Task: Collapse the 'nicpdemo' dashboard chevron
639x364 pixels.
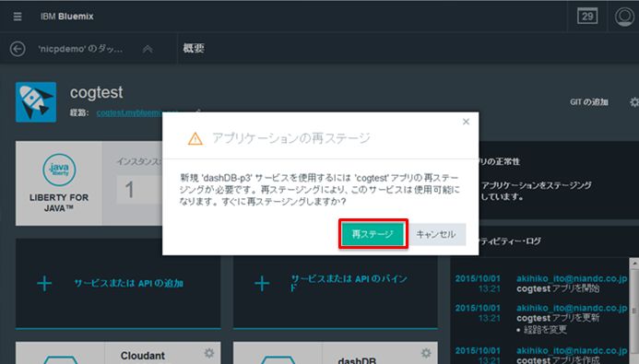Action: (148, 49)
